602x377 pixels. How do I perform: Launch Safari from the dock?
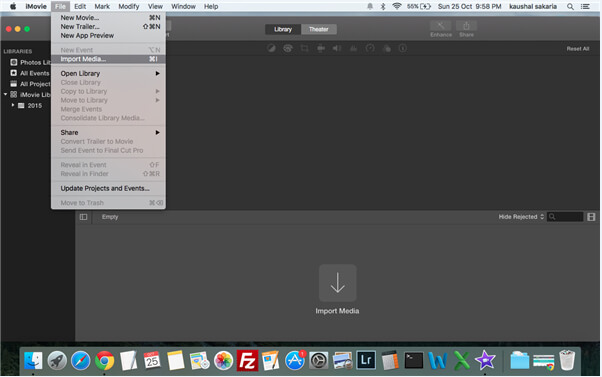pyautogui.click(x=81, y=361)
